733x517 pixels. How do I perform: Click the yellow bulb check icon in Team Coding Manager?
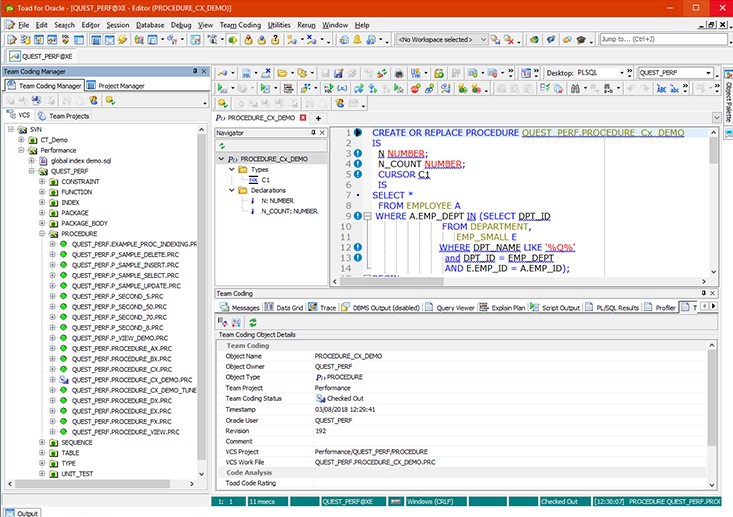click(110, 100)
